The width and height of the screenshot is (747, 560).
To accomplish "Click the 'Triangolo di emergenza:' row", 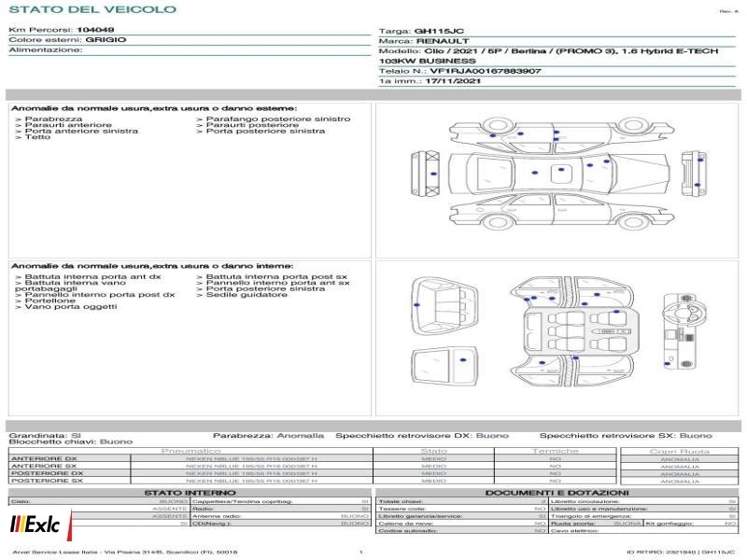I will (643, 516).
